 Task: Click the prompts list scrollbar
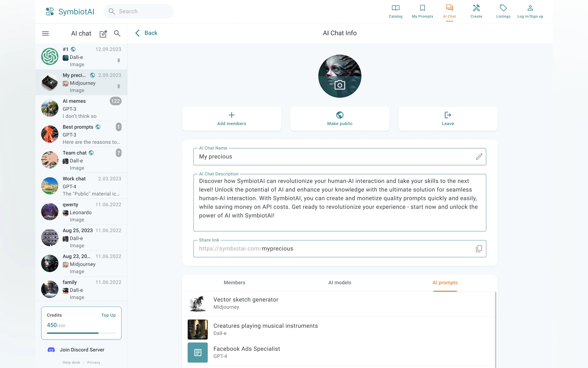[495, 330]
